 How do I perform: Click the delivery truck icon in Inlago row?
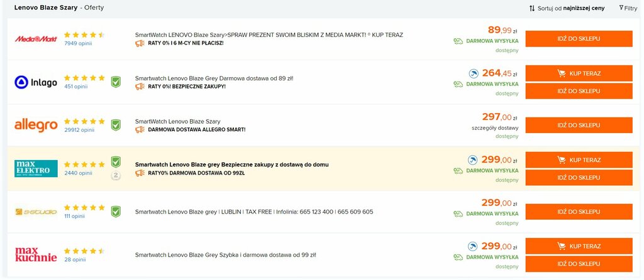click(x=458, y=84)
